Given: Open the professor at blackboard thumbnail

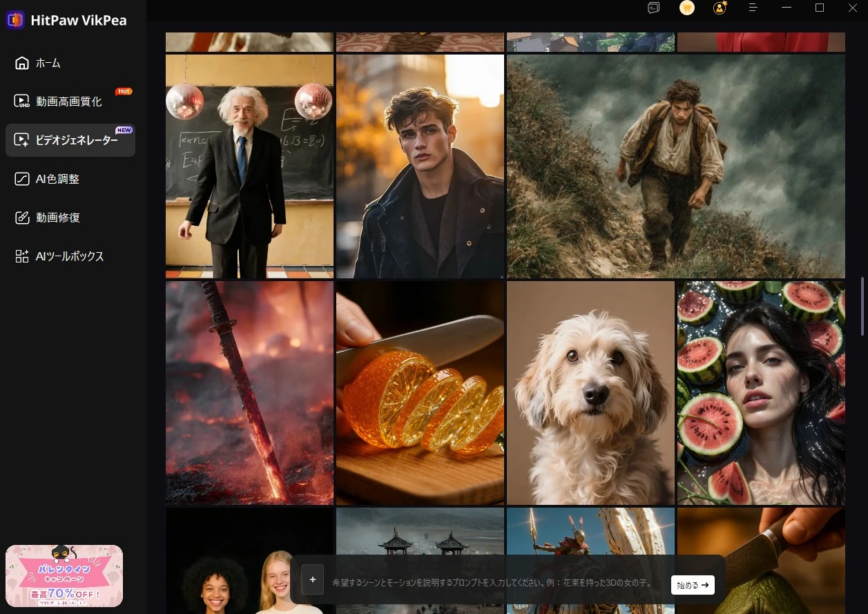Looking at the screenshot, I should tap(249, 166).
